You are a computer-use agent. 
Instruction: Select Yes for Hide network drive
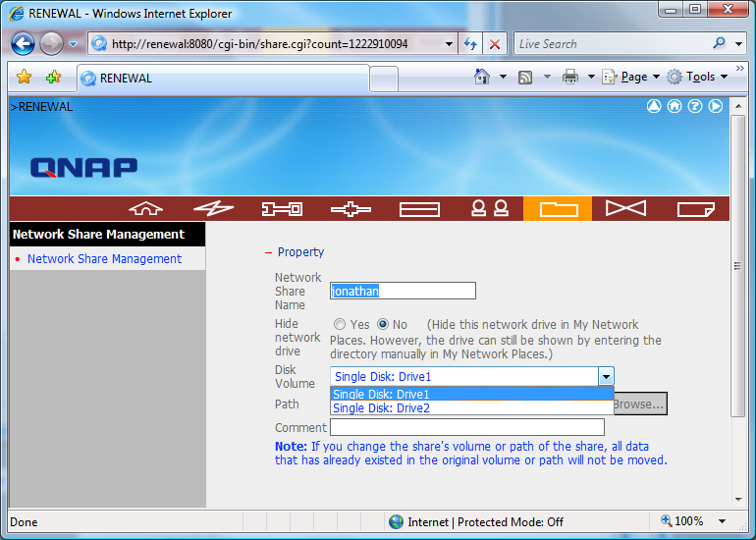tap(340, 324)
